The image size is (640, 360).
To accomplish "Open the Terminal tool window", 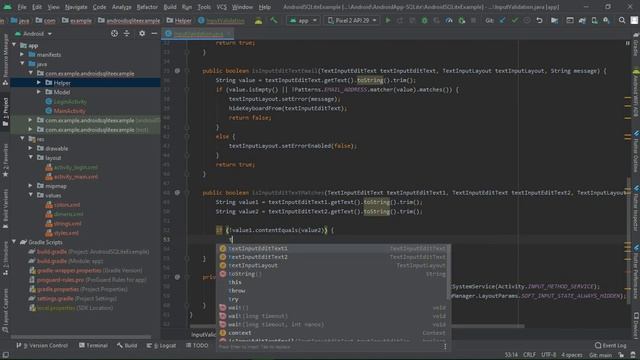I will point(93,345).
